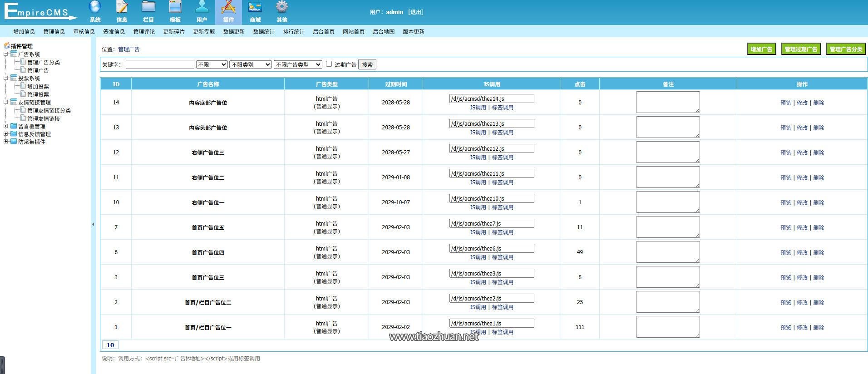Click the green 增加广告 button
Viewport: 868px width, 374px height.
click(761, 49)
